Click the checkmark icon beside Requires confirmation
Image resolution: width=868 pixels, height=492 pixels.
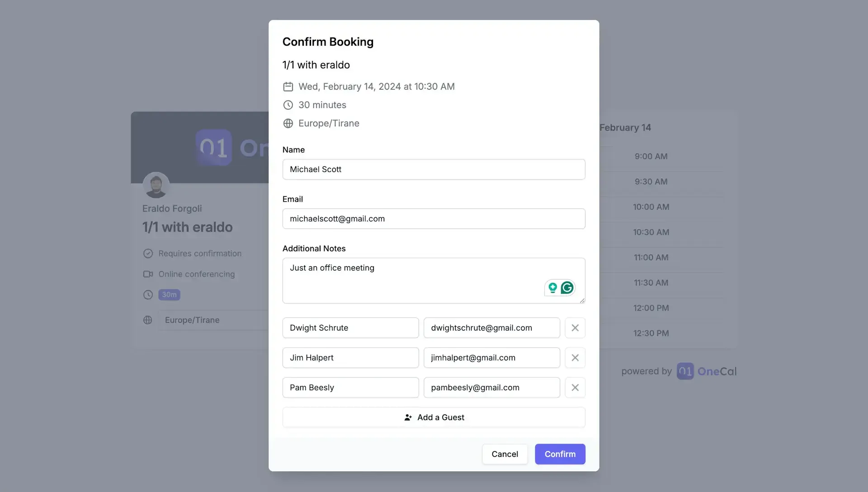point(148,253)
